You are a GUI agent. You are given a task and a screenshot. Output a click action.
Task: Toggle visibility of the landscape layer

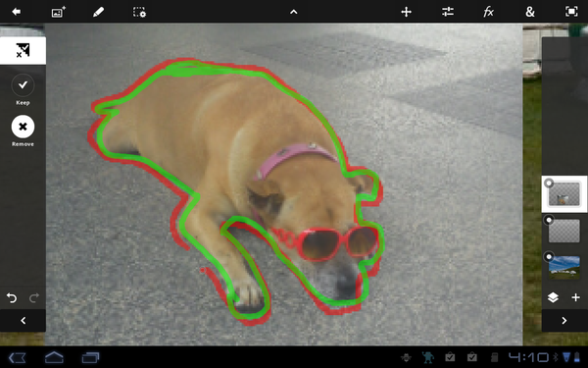(x=549, y=257)
